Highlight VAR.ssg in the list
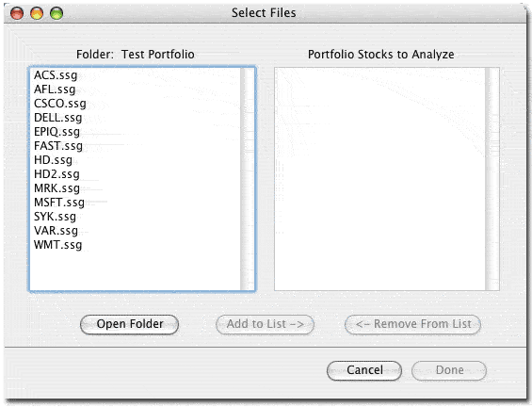This screenshot has height=407, width=532. click(x=56, y=231)
